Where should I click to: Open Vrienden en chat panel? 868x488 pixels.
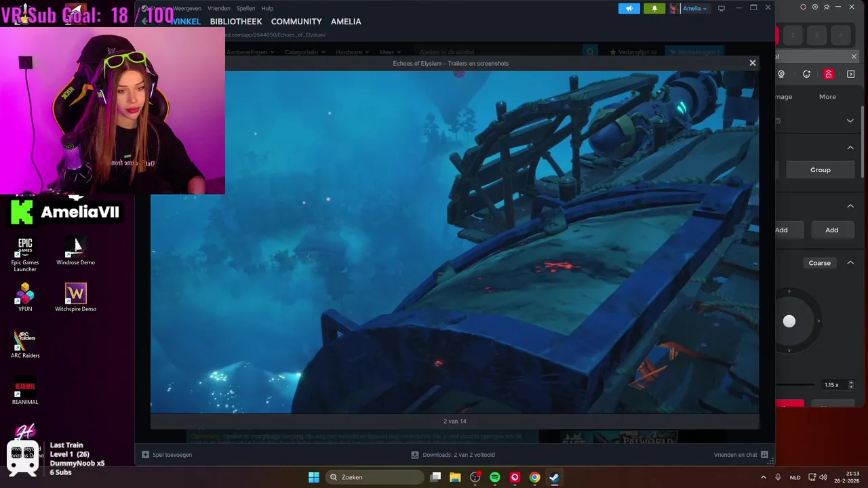click(741, 455)
